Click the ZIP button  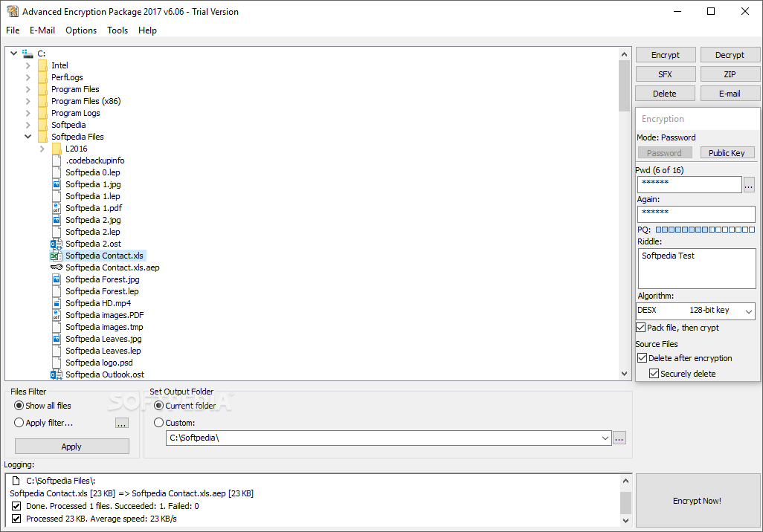point(730,74)
